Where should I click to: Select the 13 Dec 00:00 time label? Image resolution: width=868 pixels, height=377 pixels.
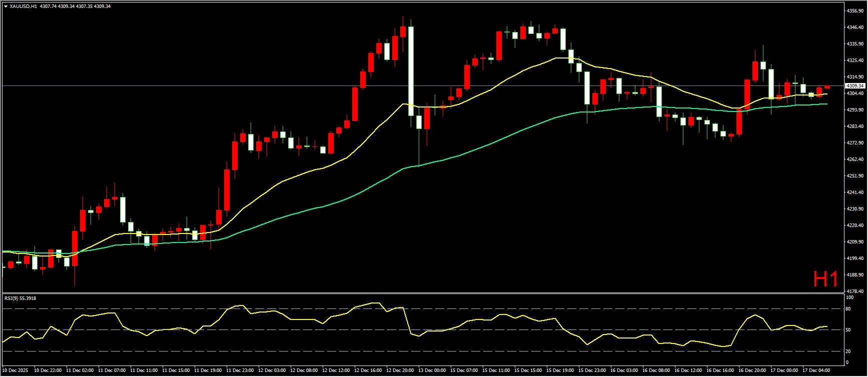[432, 370]
